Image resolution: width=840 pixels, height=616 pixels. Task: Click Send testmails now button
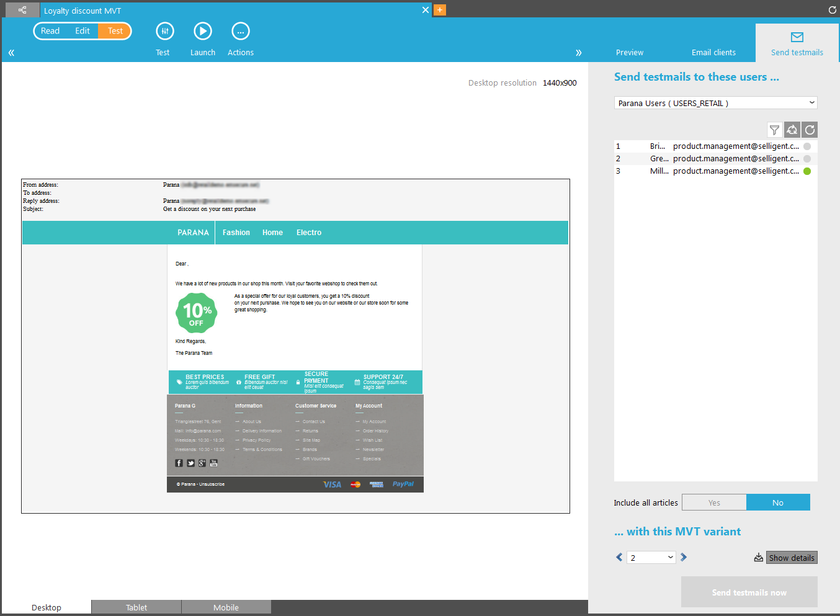click(749, 592)
